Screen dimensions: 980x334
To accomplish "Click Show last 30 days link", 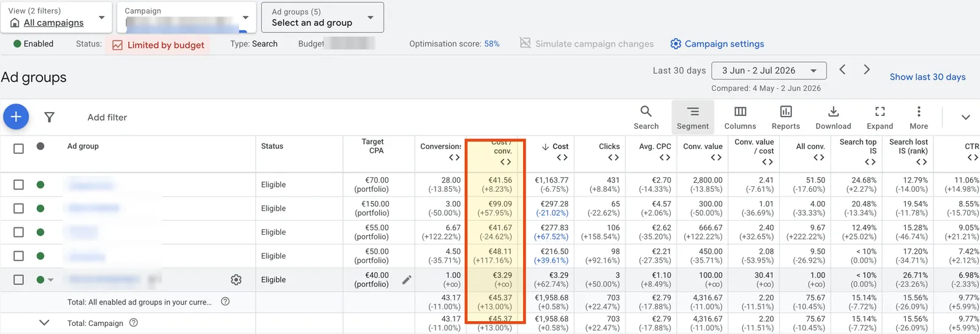I will (x=927, y=77).
